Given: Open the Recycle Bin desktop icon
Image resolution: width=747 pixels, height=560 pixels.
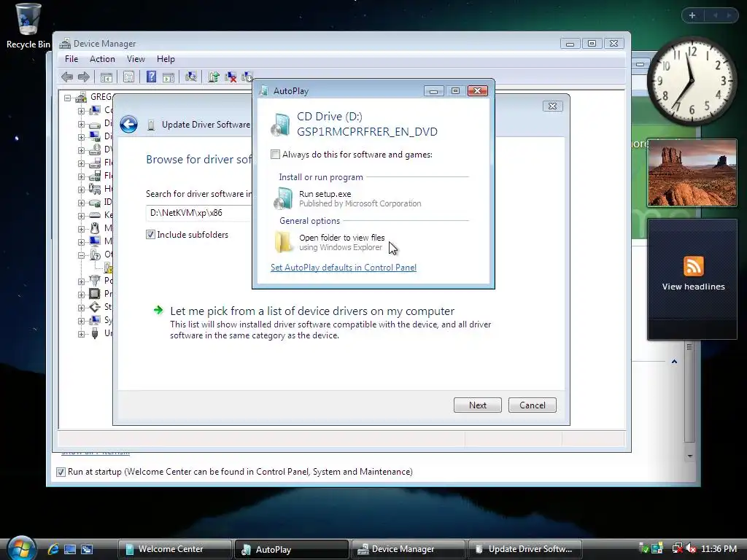Looking at the screenshot, I should coord(28,26).
